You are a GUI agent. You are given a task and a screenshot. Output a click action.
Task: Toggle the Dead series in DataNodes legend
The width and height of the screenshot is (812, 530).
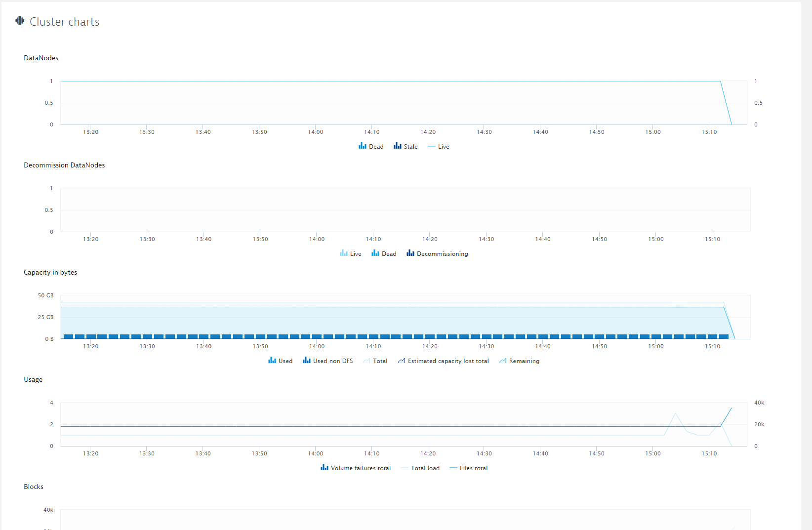click(371, 147)
